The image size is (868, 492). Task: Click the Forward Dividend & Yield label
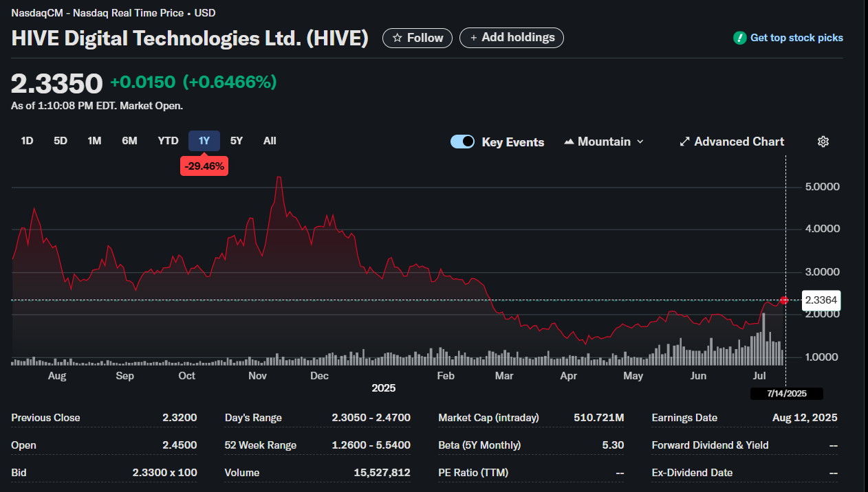710,445
